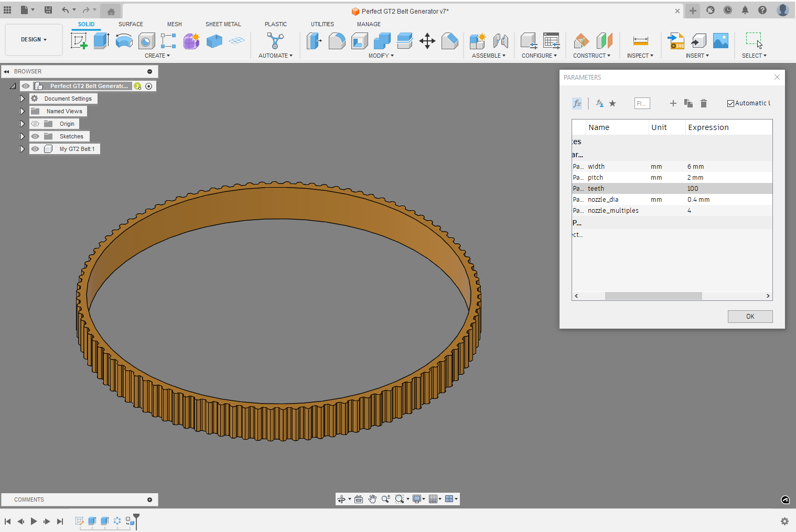Click OK in the Parameters dialog
Viewport: 796px width, 532px height.
click(750, 316)
